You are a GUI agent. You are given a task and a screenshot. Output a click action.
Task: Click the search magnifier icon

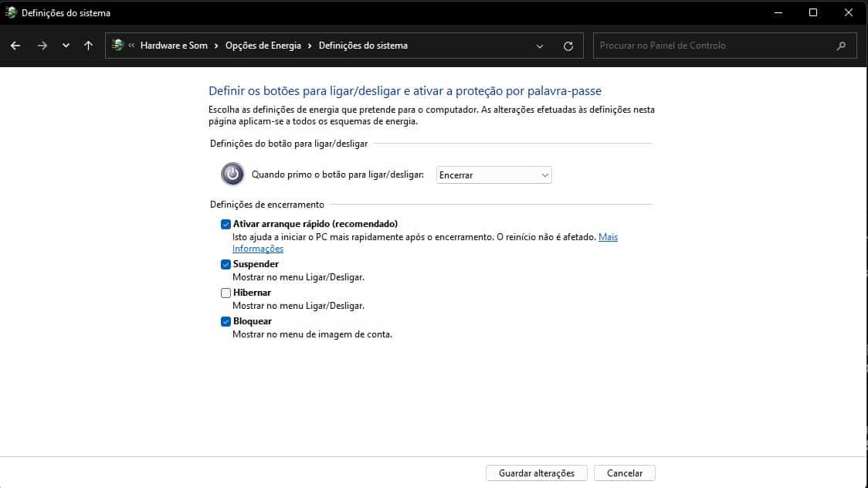click(841, 46)
